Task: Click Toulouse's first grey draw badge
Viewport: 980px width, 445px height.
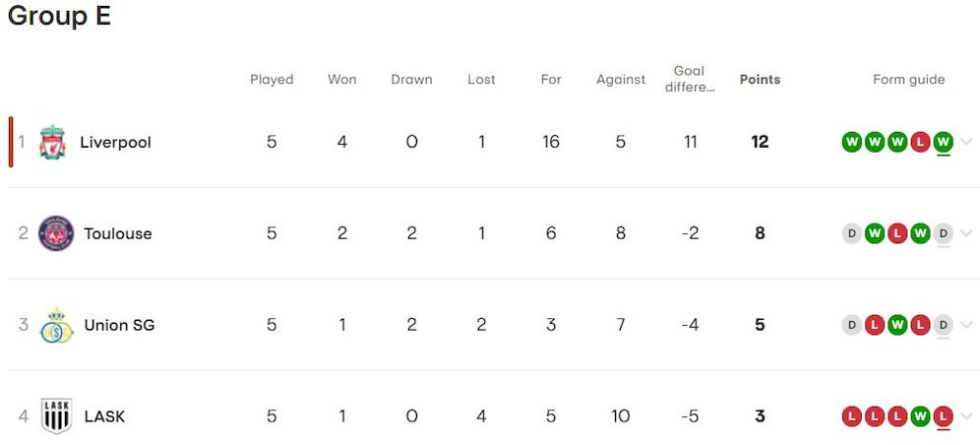Action: tap(851, 233)
